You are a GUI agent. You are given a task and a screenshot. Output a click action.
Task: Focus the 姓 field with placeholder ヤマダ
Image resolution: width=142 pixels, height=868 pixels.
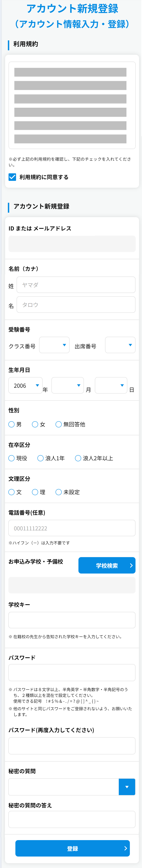tap(76, 285)
